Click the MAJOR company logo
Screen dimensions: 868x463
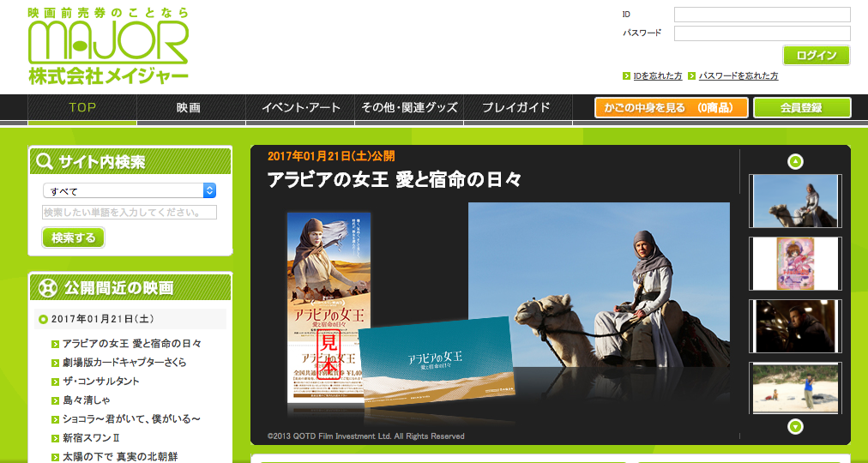coord(108,45)
